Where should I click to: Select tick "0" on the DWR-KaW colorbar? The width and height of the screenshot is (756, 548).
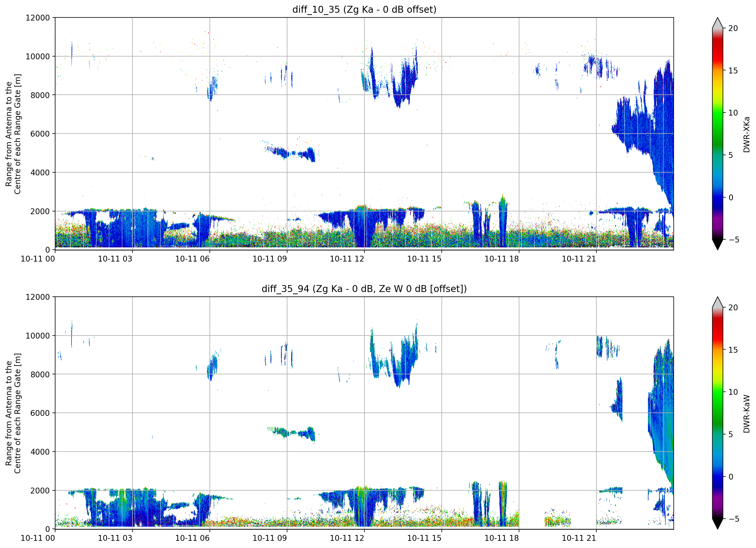(x=731, y=477)
